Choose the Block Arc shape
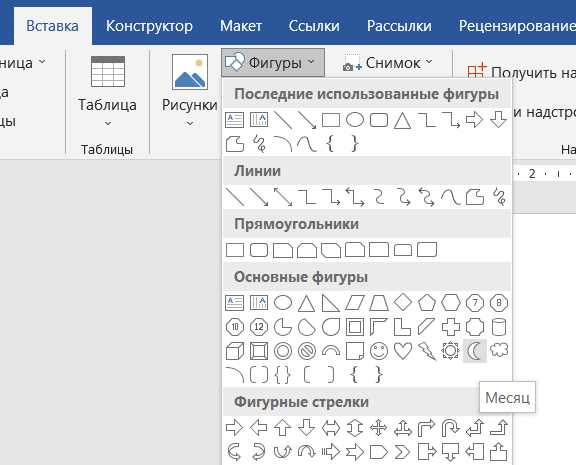 [x=331, y=351]
